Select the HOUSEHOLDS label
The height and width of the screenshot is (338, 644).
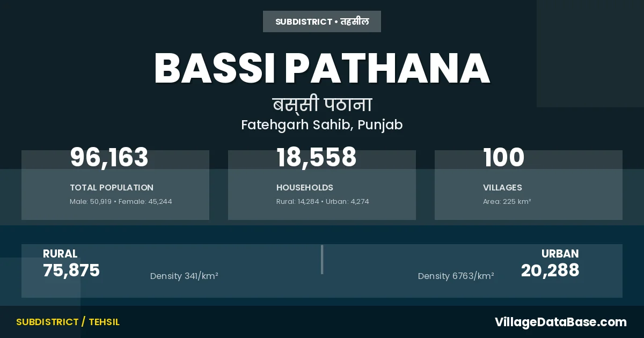click(x=305, y=188)
